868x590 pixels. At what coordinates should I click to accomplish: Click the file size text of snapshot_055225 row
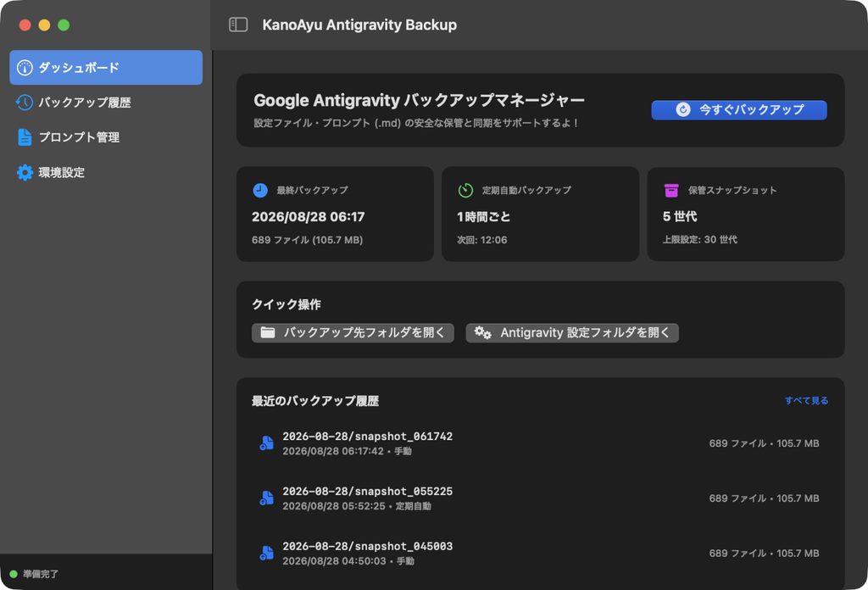pyautogui.click(x=764, y=498)
